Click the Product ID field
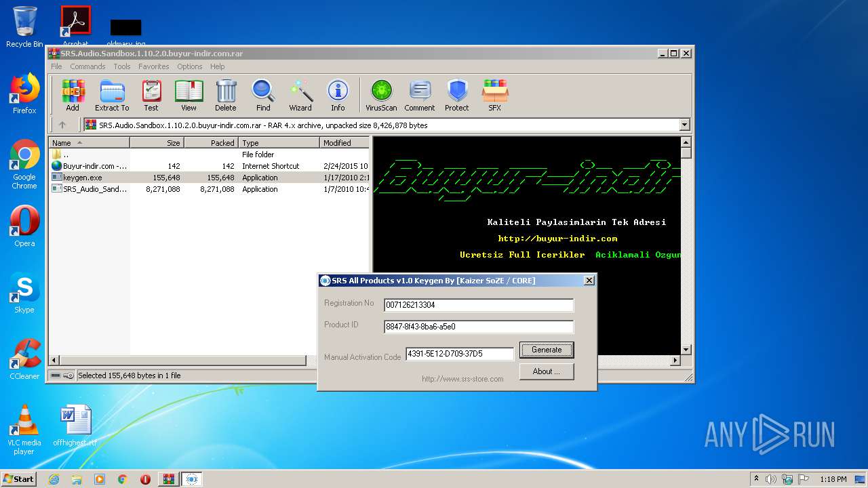This screenshot has width=868, height=488. pyautogui.click(x=479, y=327)
